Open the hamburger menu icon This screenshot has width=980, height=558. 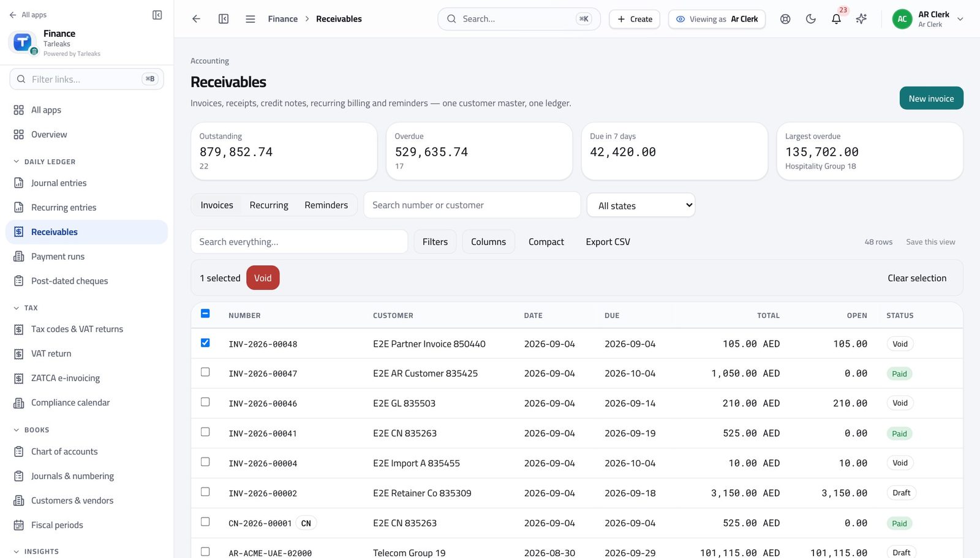pos(251,19)
